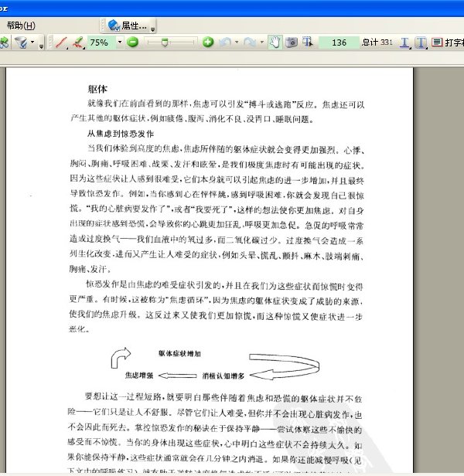Select the snapshot camera tool
Image resolution: width=464 pixels, height=476 pixels.
point(292,42)
